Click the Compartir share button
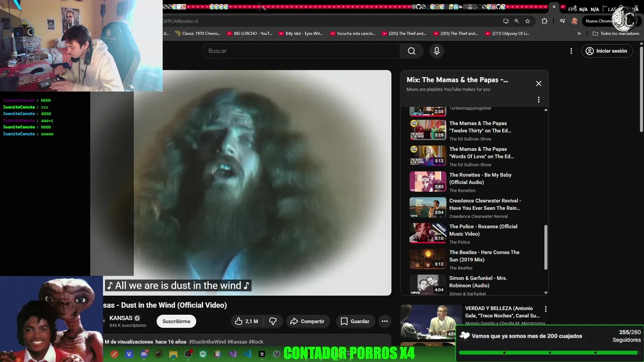 [x=307, y=321]
